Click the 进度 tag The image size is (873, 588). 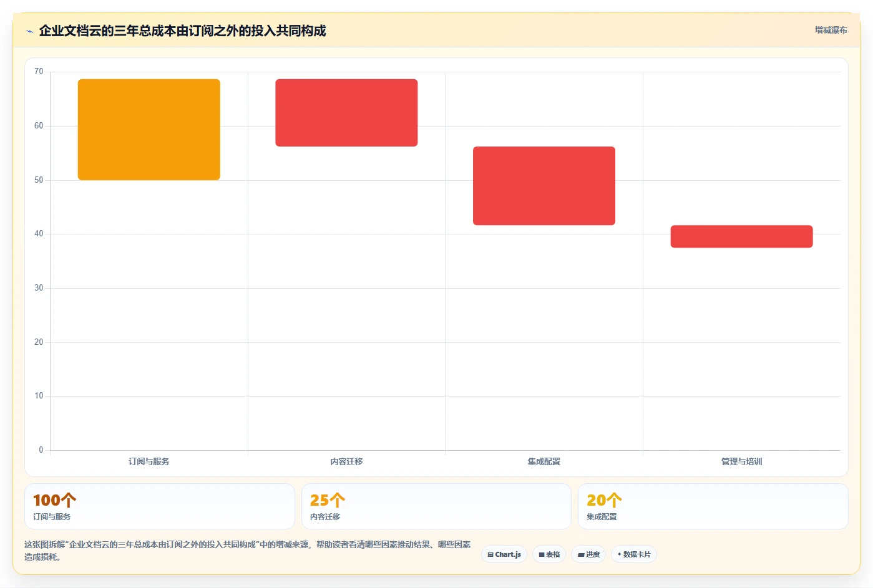(588, 554)
